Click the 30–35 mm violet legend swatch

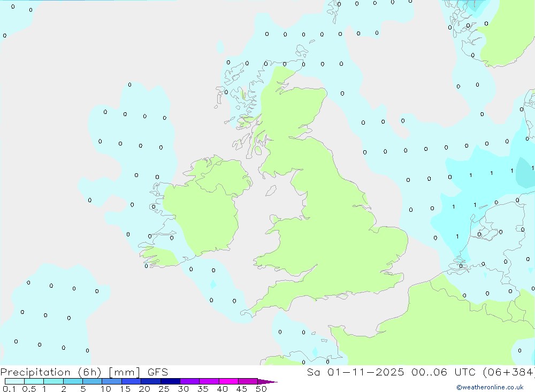point(190,381)
